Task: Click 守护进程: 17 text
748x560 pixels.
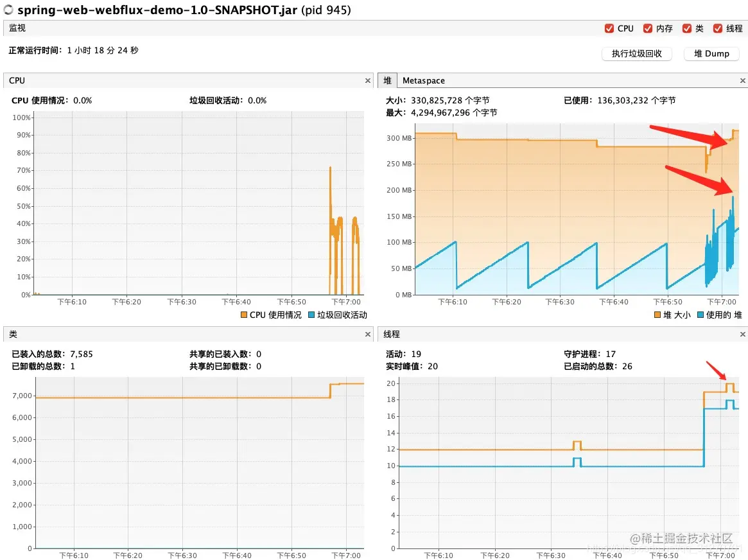Action: tap(589, 354)
